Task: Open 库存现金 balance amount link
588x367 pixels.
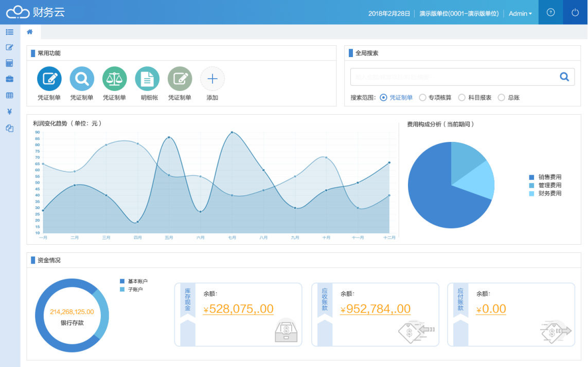Action: coord(238,309)
